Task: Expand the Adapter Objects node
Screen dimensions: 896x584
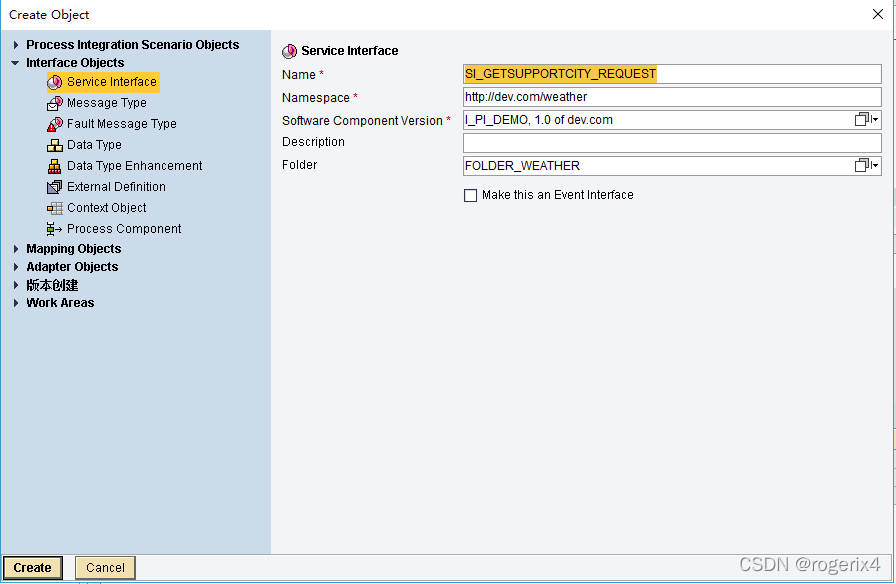Action: (x=16, y=267)
